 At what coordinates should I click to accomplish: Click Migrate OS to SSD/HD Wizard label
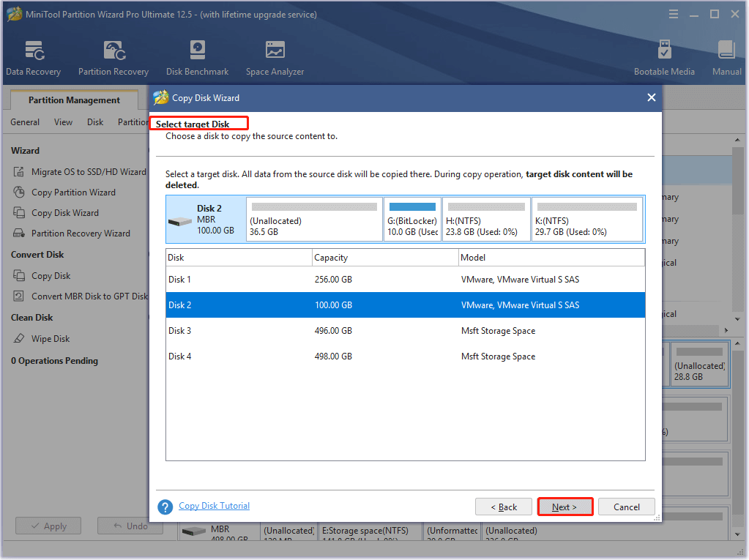pos(89,172)
